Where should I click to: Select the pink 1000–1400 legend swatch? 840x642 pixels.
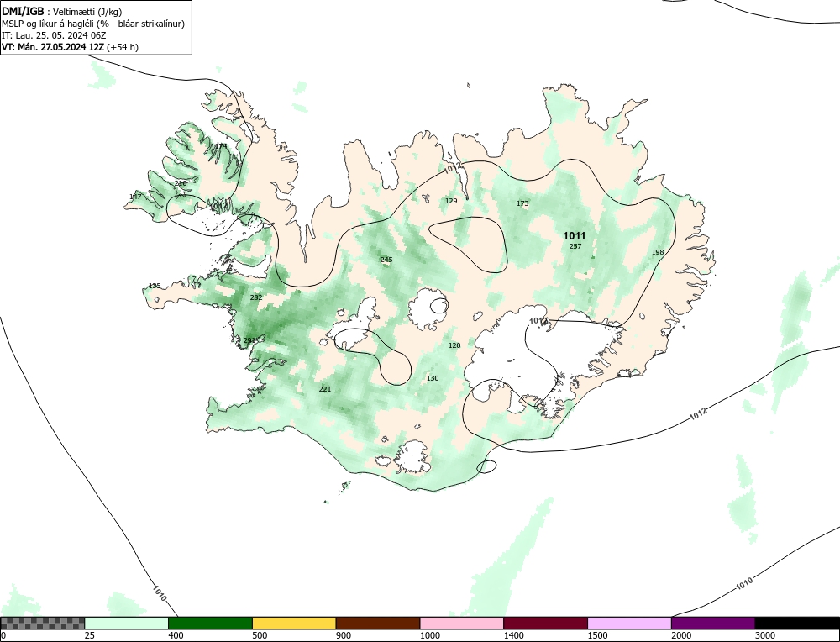tap(462, 623)
